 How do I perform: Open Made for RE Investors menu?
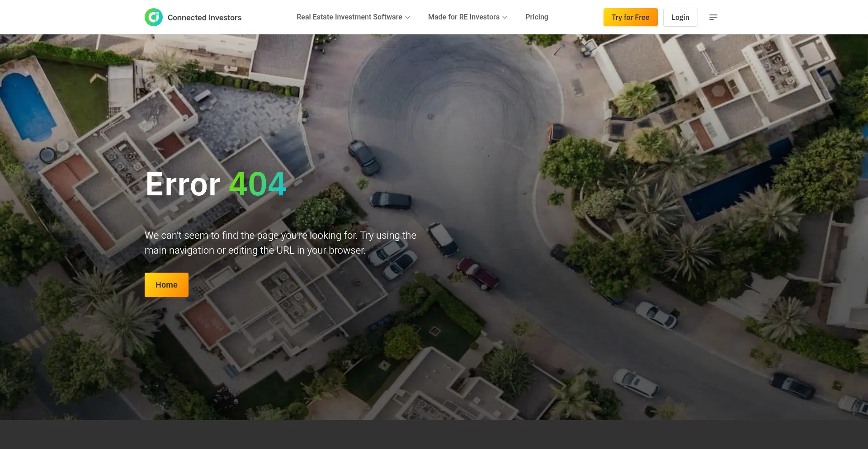click(x=463, y=17)
